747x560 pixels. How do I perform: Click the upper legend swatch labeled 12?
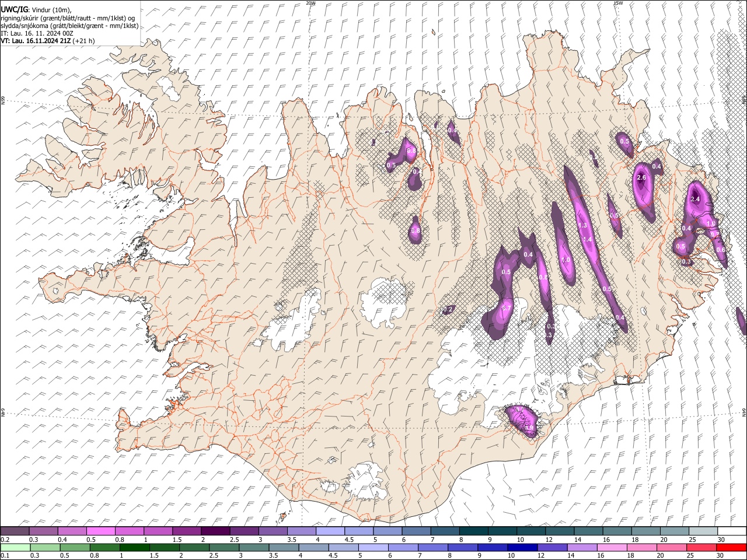click(559, 531)
